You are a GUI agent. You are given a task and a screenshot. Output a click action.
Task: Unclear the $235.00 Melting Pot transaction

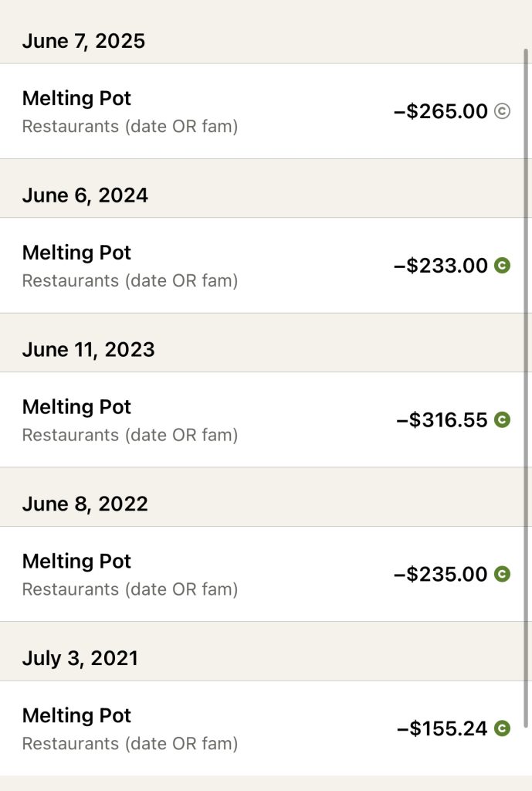[502, 574]
